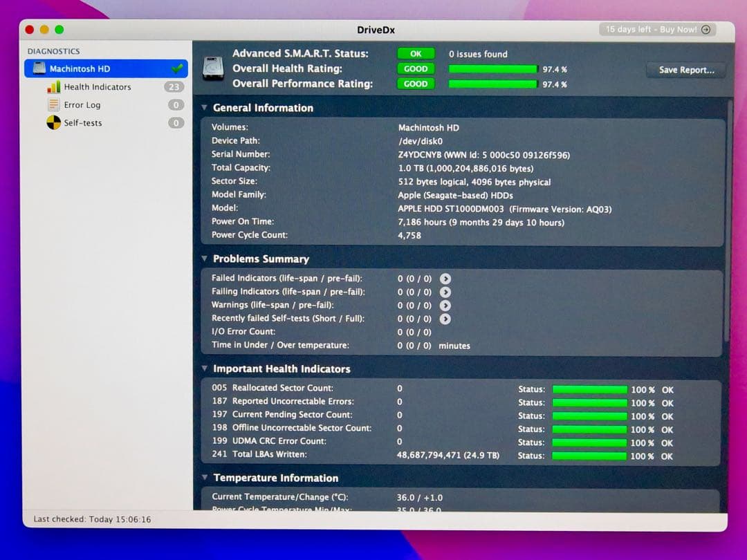Expand details for Failed Indicators row
The width and height of the screenshot is (747, 560).
click(445, 278)
